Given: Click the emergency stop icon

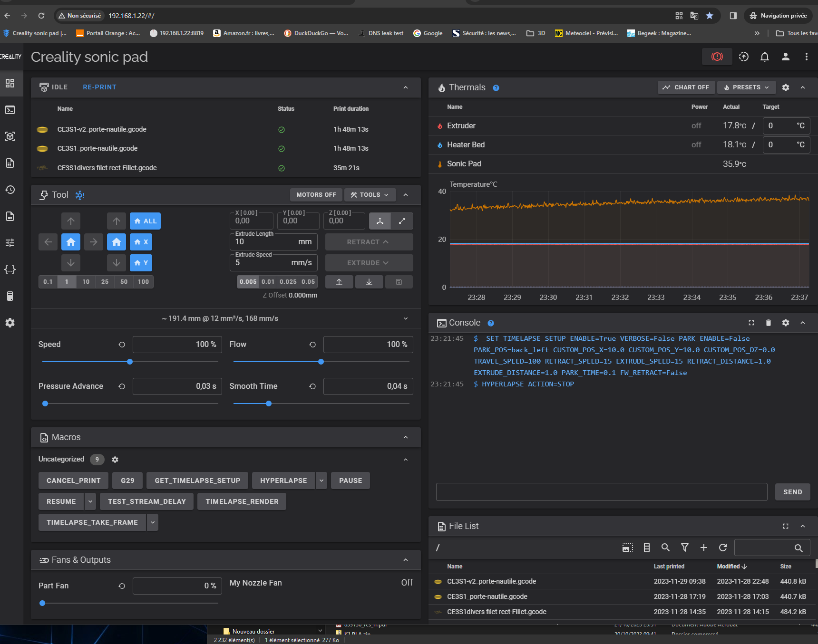Looking at the screenshot, I should point(717,57).
